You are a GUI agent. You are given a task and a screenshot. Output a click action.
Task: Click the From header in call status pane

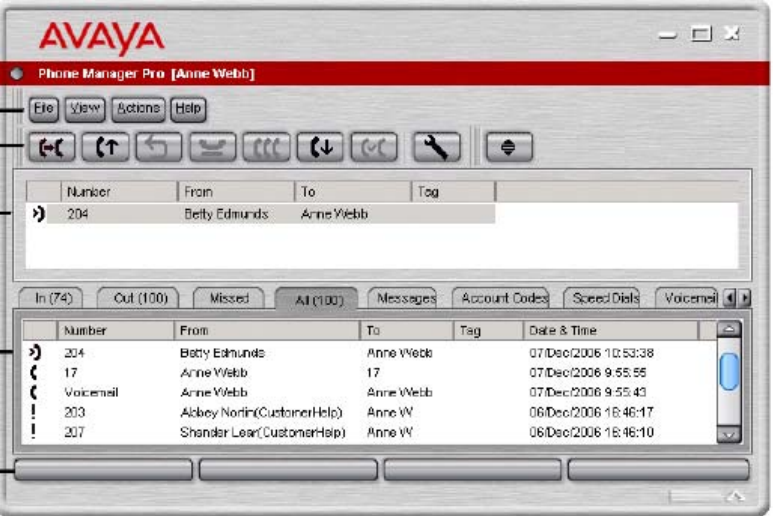click(236, 191)
